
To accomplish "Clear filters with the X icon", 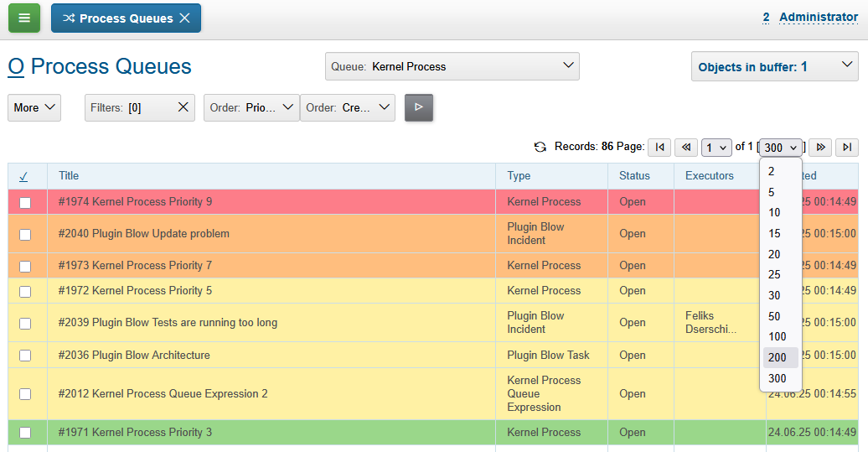I will (x=183, y=107).
